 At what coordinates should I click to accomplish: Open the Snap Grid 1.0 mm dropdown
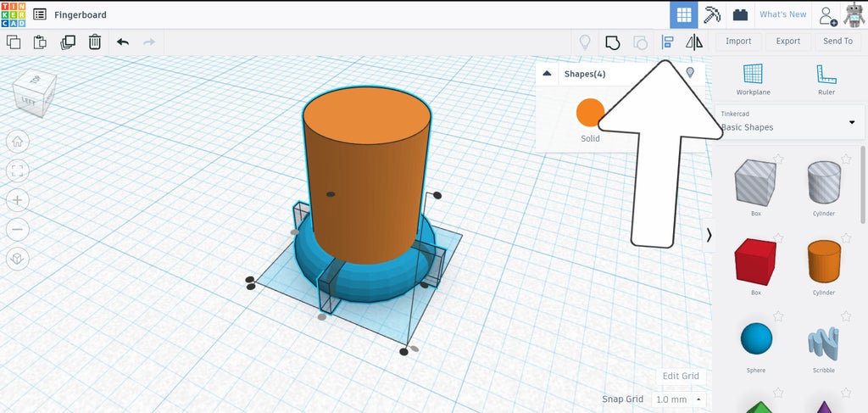679,399
